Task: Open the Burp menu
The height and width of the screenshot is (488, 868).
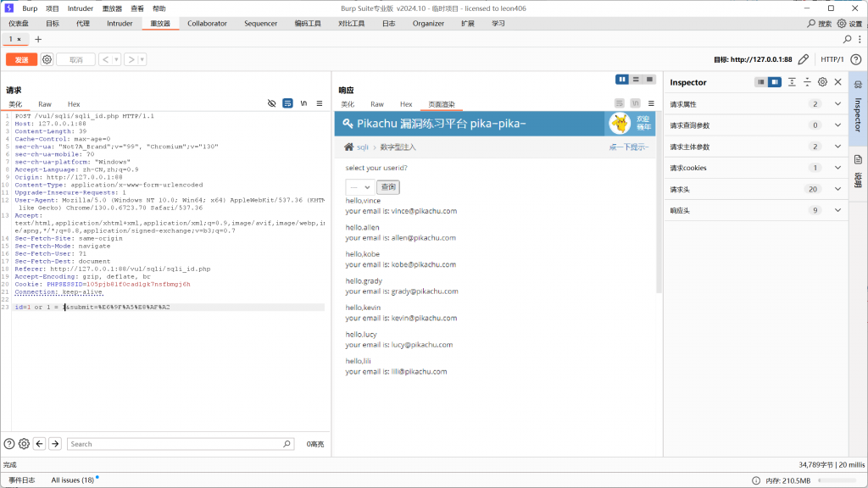Action: pos(30,8)
